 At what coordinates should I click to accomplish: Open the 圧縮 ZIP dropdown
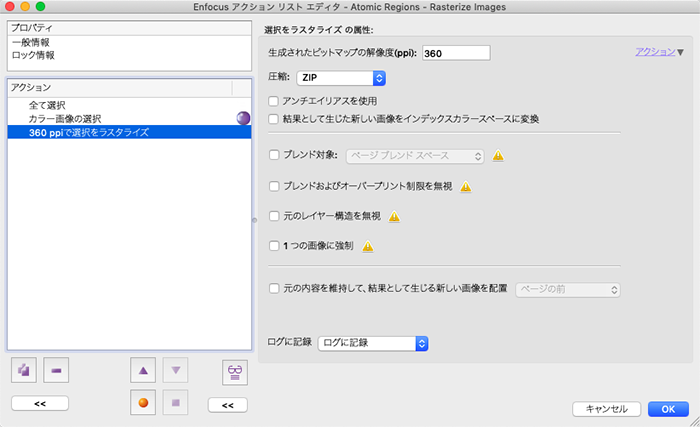click(341, 78)
